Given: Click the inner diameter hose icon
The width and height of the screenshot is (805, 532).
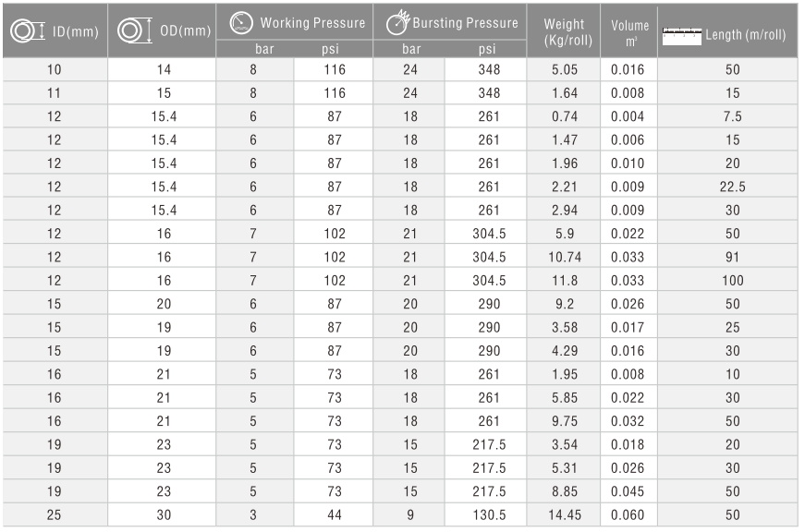Looking at the screenshot, I should click(28, 31).
